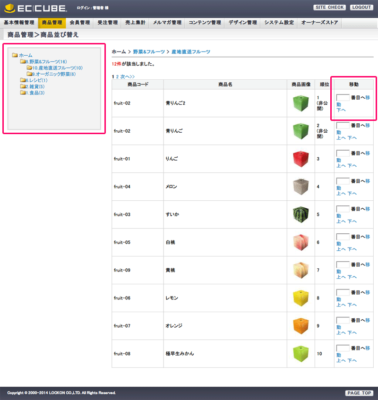Image resolution: width=378 pixels, height=400 pixels.
Task: Click the rank input field for すいか
Action: click(343, 209)
